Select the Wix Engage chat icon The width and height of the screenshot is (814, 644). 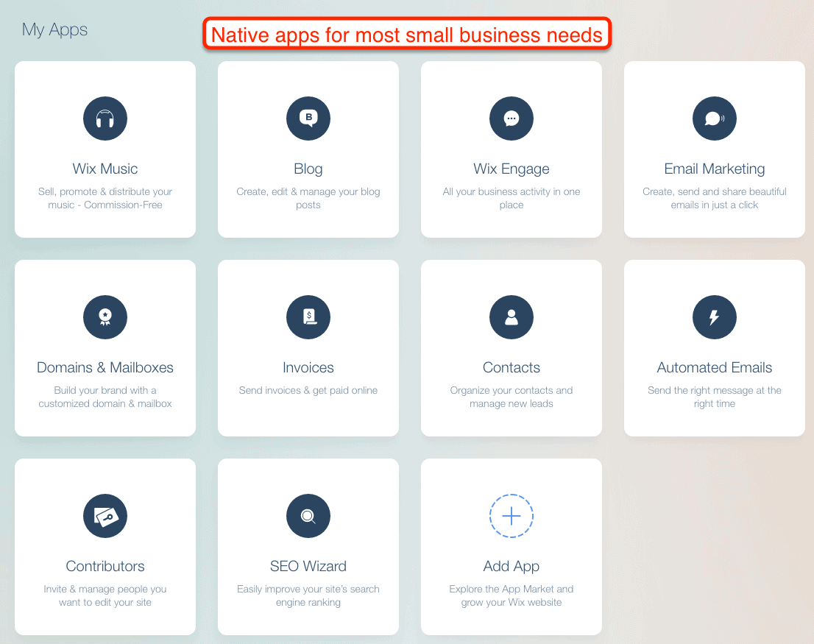point(512,118)
